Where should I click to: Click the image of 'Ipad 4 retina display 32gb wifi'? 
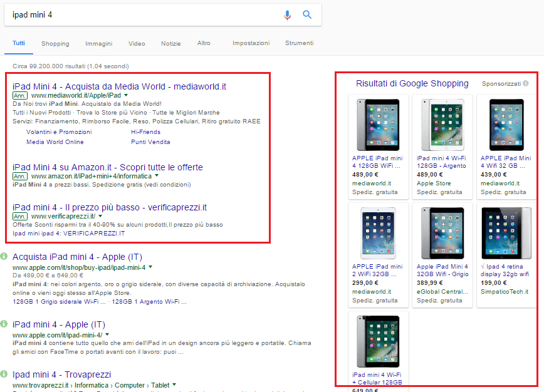pyautogui.click(x=506, y=234)
